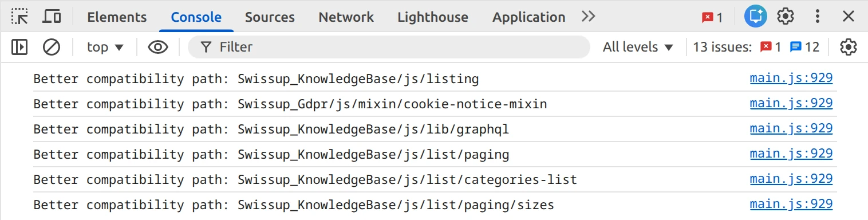This screenshot has height=220, width=868.
Task: Select the cookie-notice-mixin log message
Action: point(290,104)
